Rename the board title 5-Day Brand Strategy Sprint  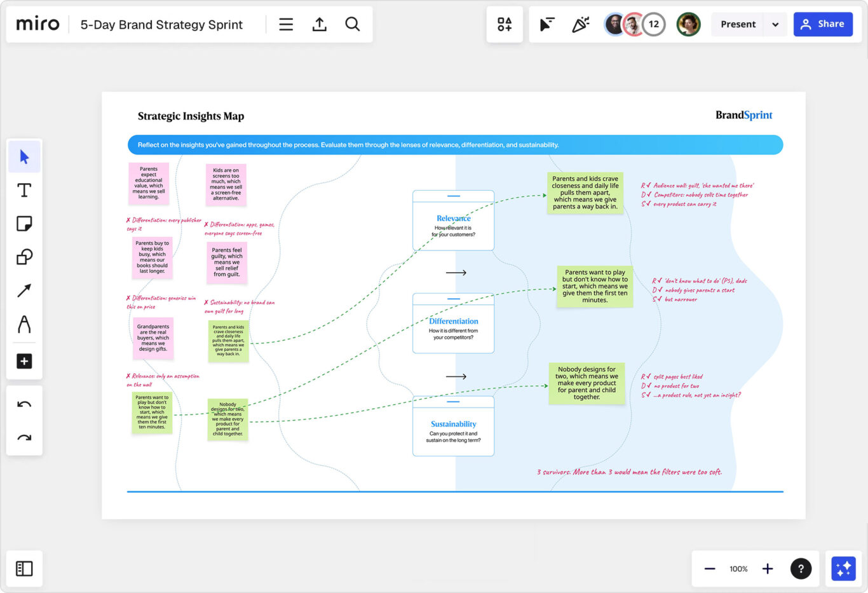coord(161,25)
